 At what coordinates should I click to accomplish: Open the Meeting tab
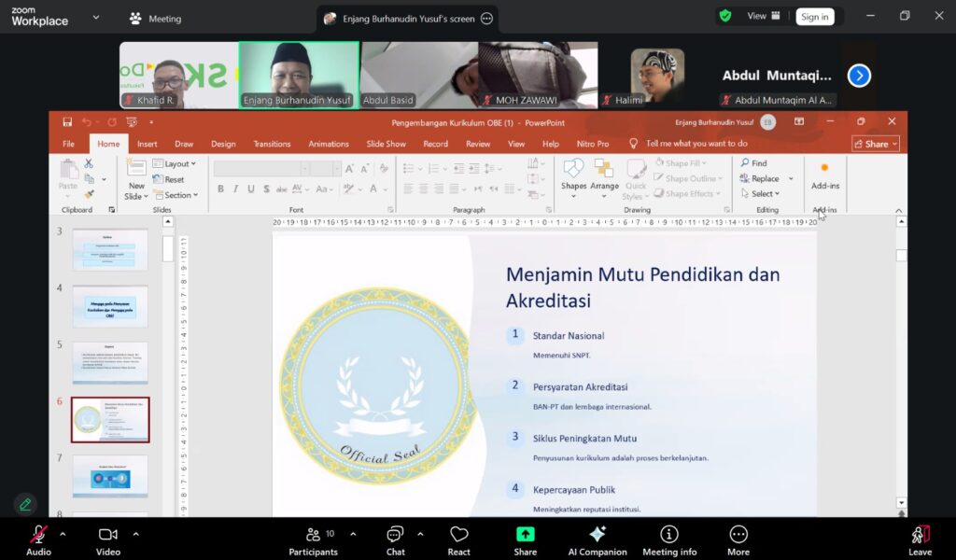click(155, 19)
